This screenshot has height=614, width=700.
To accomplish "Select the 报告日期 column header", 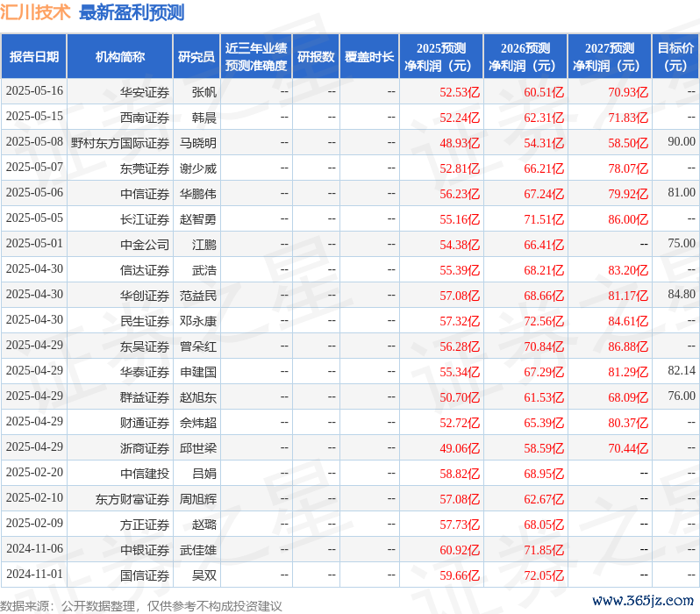I will [x=34, y=57].
